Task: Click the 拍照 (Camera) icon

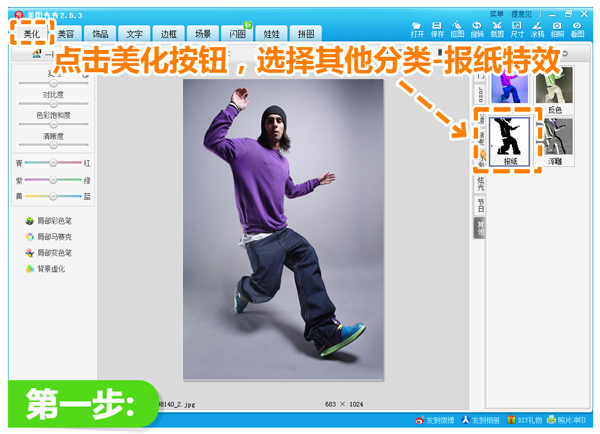Action: point(557,29)
